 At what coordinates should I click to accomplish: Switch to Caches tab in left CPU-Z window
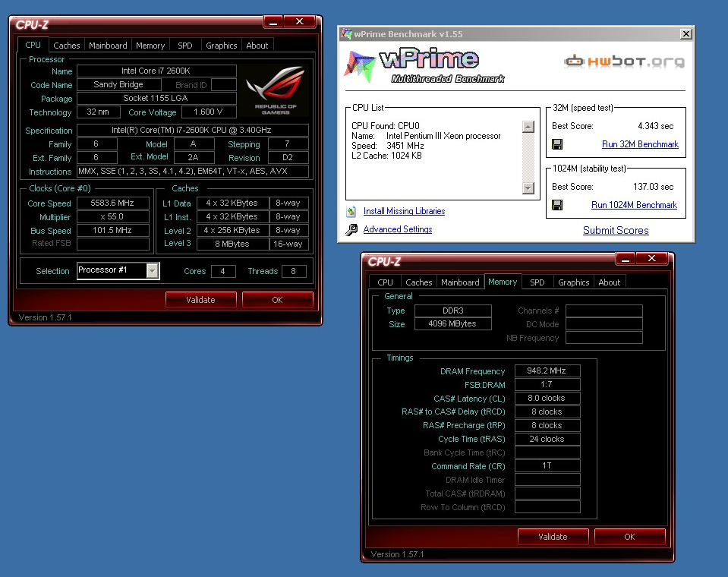point(66,46)
